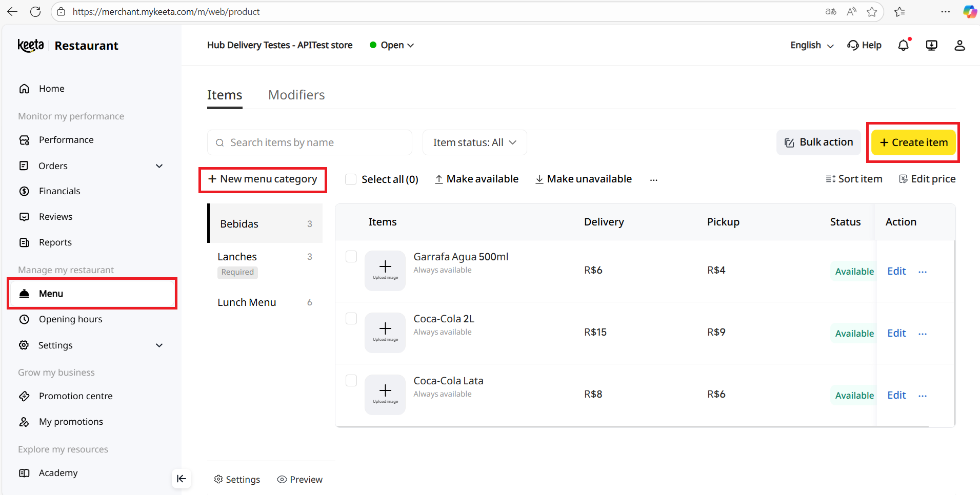Click the browser refresh icon
The image size is (980, 495).
(35, 12)
